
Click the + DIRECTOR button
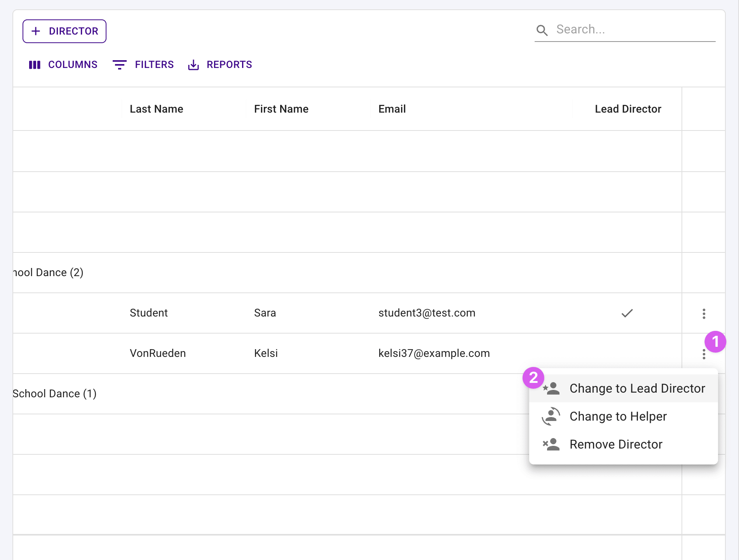pyautogui.click(x=64, y=31)
